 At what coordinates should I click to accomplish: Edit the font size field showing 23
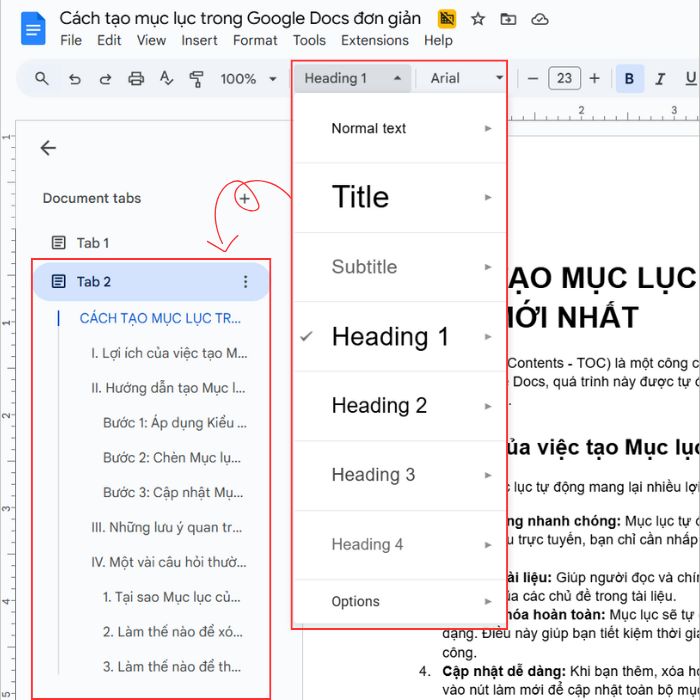(x=564, y=79)
